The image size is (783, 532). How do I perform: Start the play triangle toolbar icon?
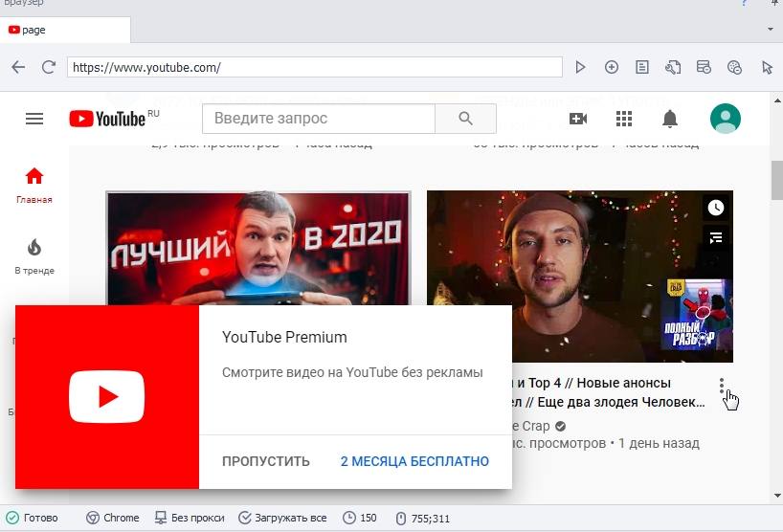(580, 67)
